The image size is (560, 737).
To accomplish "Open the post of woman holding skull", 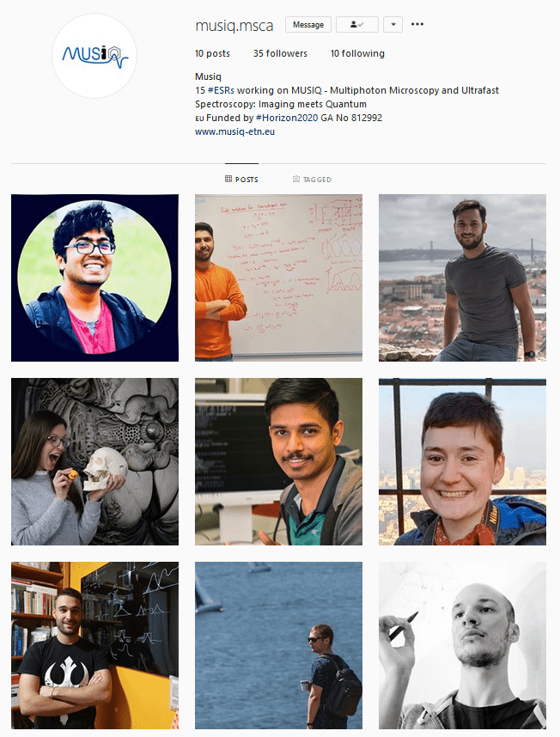I will tap(94, 461).
